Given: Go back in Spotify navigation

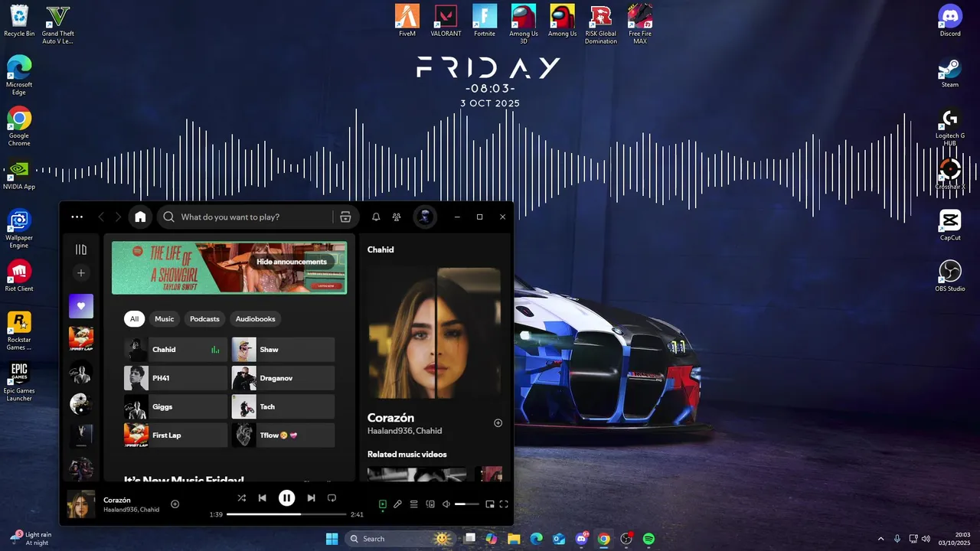Looking at the screenshot, I should (101, 217).
